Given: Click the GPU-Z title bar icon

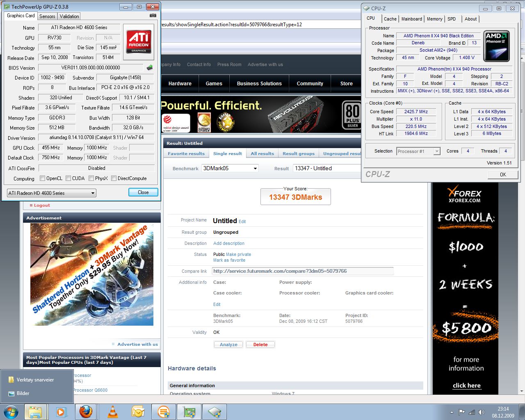Looking at the screenshot, I should pos(7,7).
